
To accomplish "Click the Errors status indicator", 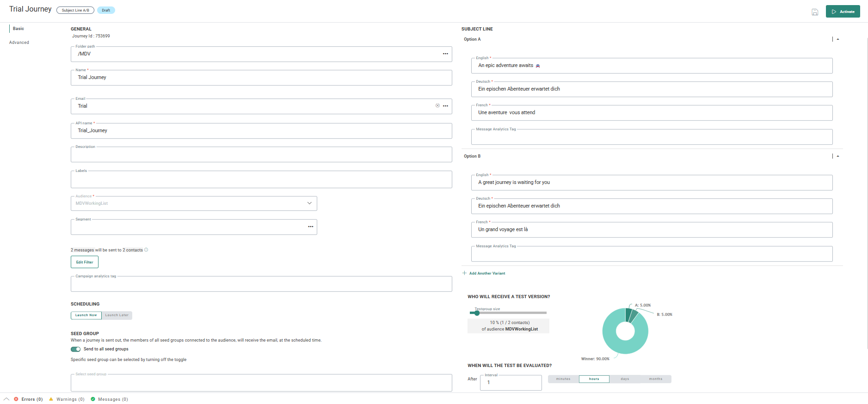I will point(28,399).
